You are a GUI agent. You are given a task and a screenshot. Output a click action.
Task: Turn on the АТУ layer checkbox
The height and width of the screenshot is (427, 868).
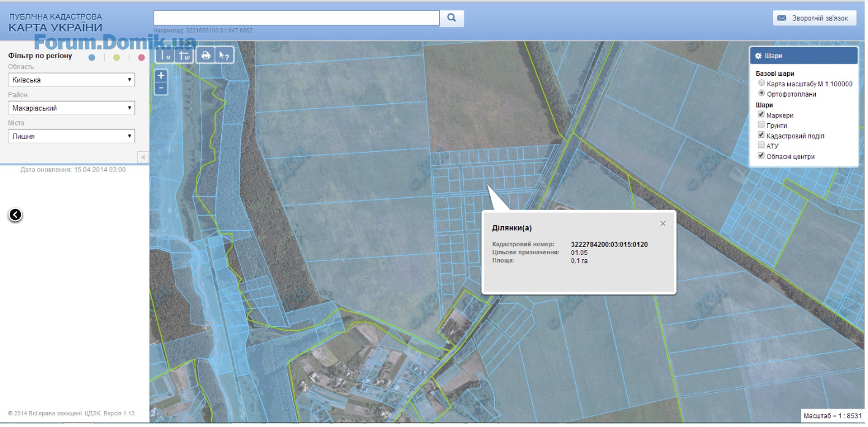[761, 146]
